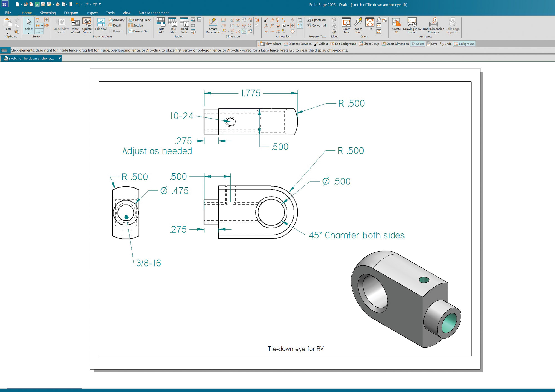Viewport: 555px width, 392px height.
Task: Activate the Zoom Area tool
Action: (x=346, y=26)
